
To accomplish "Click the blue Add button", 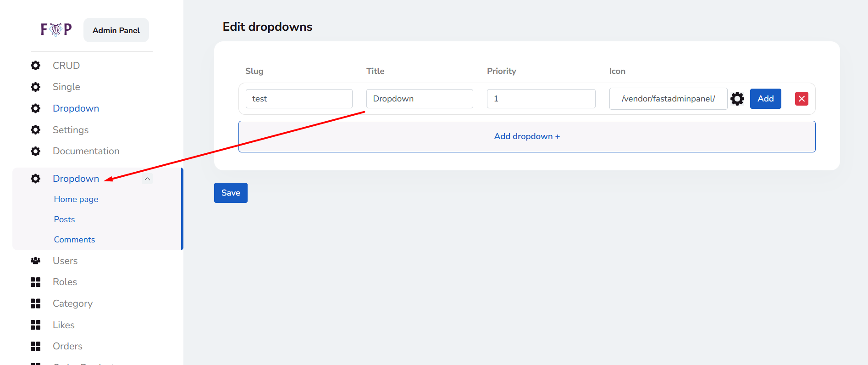I will (x=765, y=99).
